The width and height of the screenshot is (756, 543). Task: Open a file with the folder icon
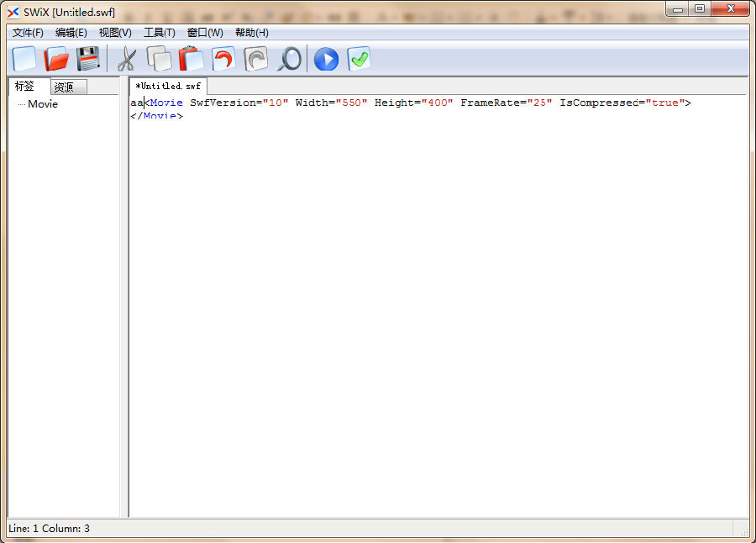coord(56,59)
